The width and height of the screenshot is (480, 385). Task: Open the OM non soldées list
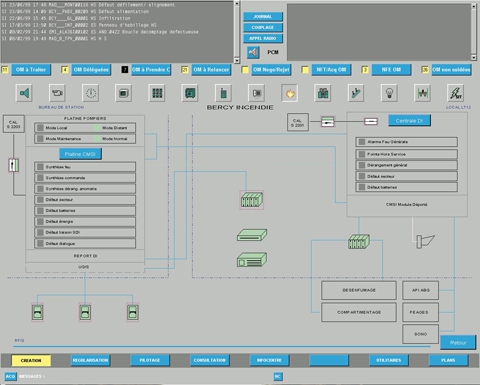[451, 70]
